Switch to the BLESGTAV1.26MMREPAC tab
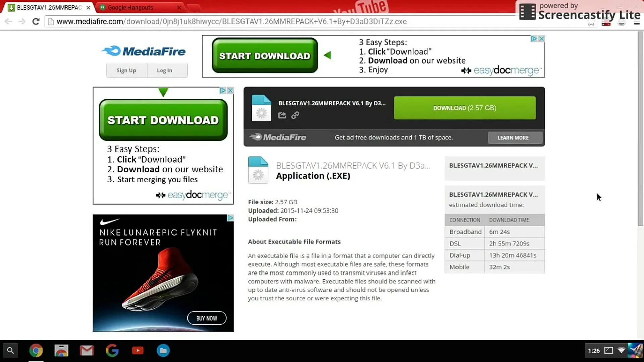 coord(49,7)
